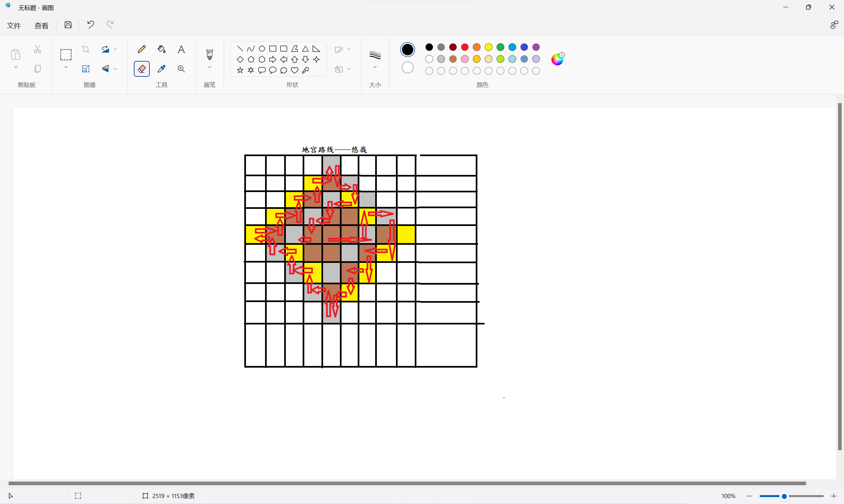Pick the Color picker eyedropper tool
Viewport: 844px width, 504px height.
tap(162, 69)
